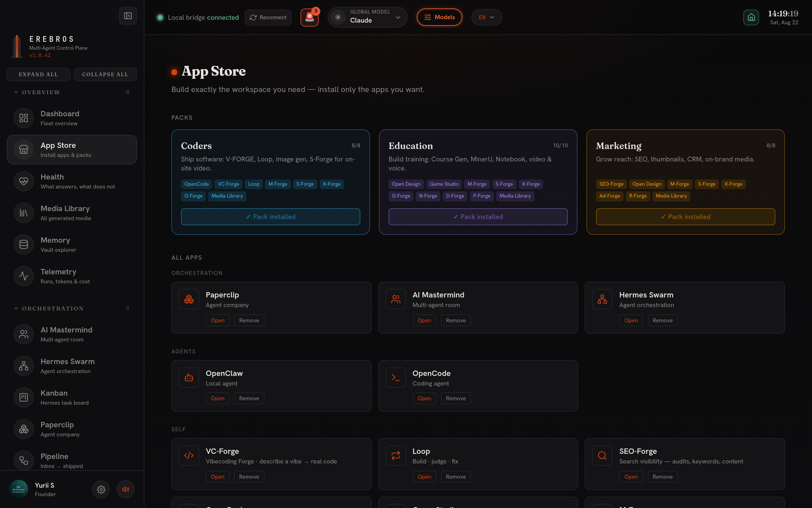
Task: Click OpenClaw robot icon
Action: tap(189, 378)
